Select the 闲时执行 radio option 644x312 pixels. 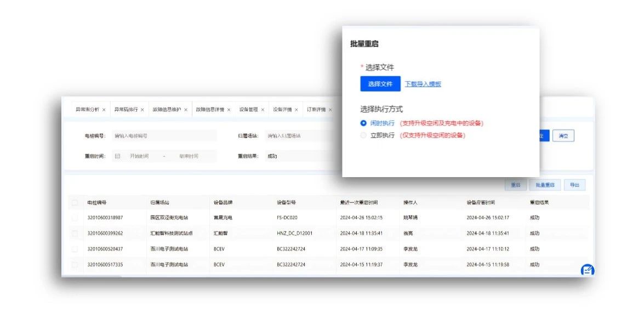pos(363,123)
